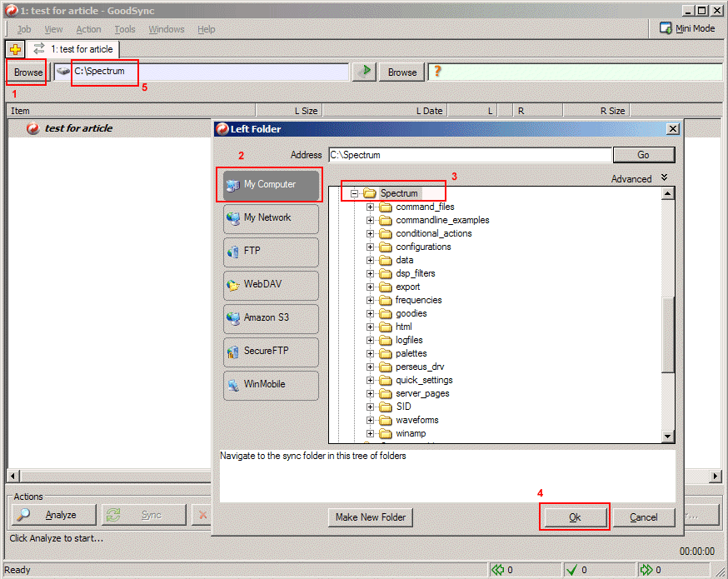Viewport: 728px width, 579px height.
Task: Click the Analyze magnifier icon
Action: pos(23,515)
